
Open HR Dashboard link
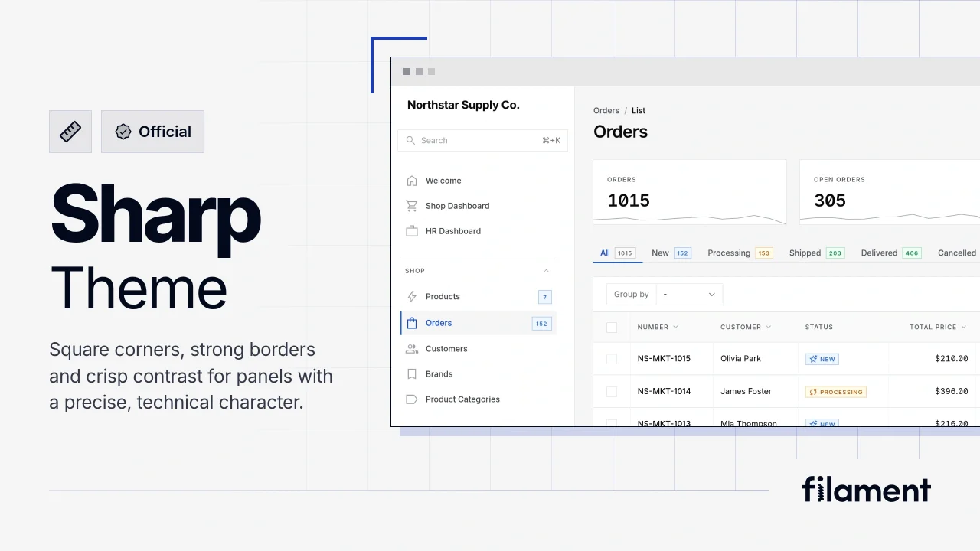tap(453, 231)
